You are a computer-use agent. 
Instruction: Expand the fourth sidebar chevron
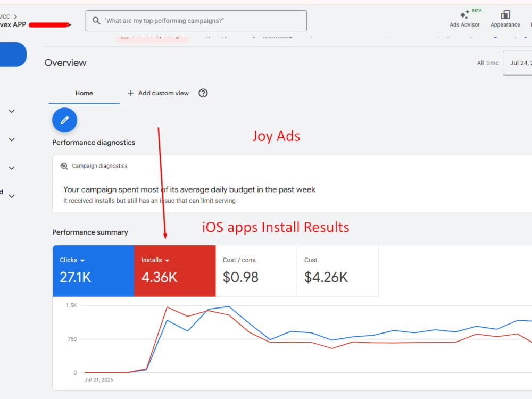(12, 196)
